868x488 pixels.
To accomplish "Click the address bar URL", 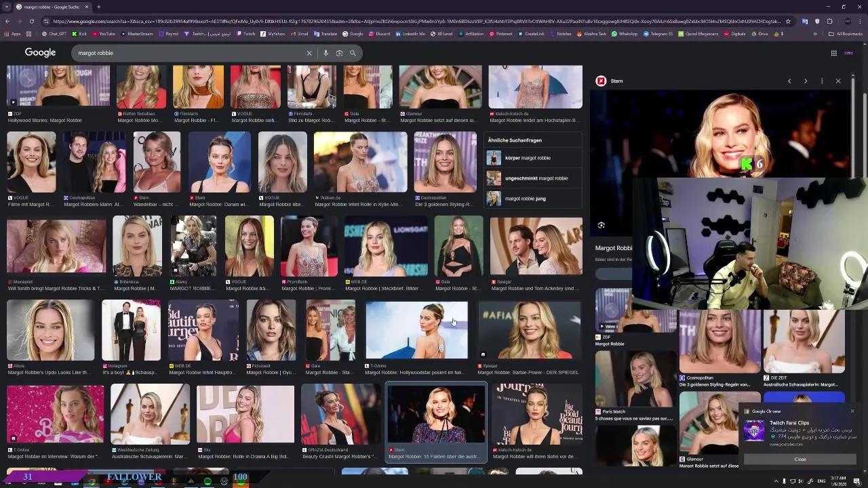I will [x=417, y=21].
